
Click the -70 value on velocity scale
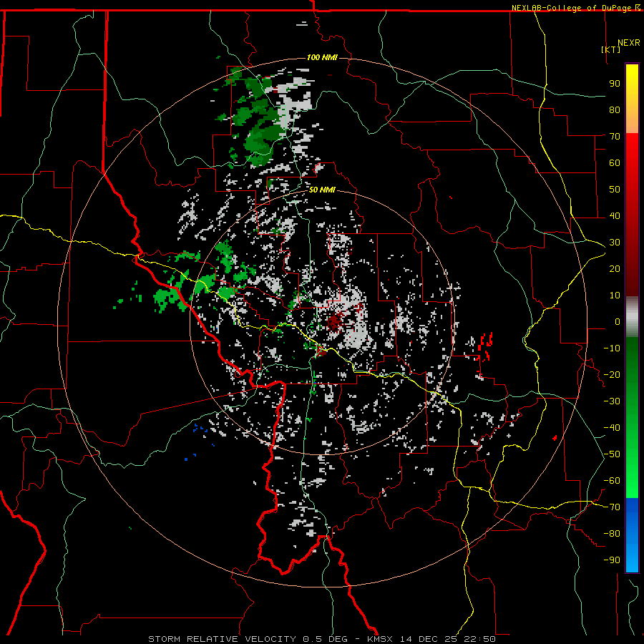tap(612, 507)
